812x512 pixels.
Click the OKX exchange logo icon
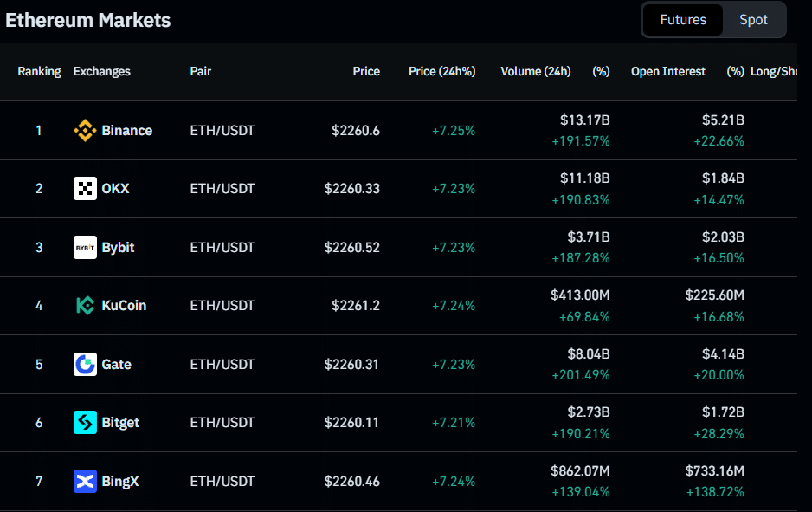pos(85,189)
